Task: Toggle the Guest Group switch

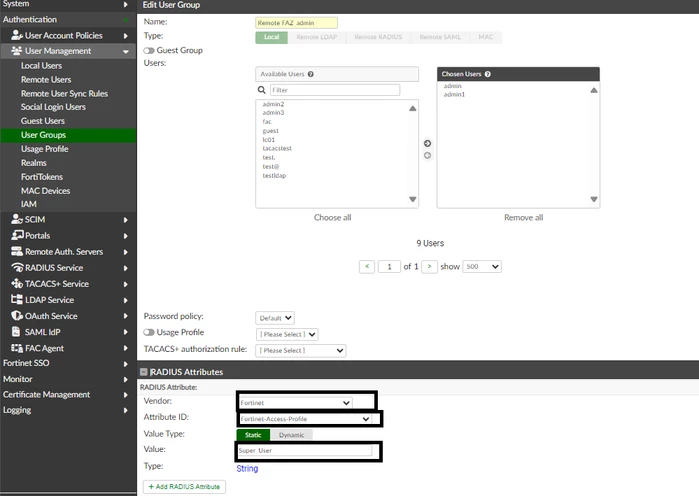Action: pyautogui.click(x=149, y=50)
